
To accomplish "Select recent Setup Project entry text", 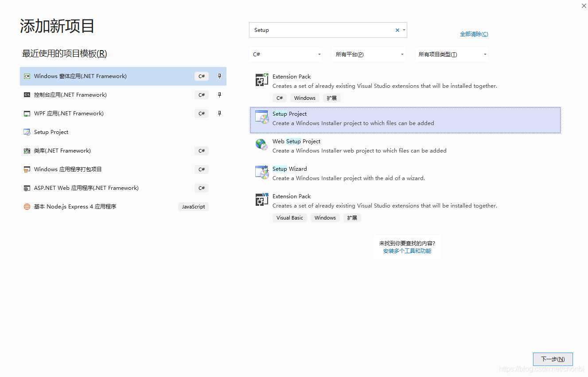I will point(51,132).
